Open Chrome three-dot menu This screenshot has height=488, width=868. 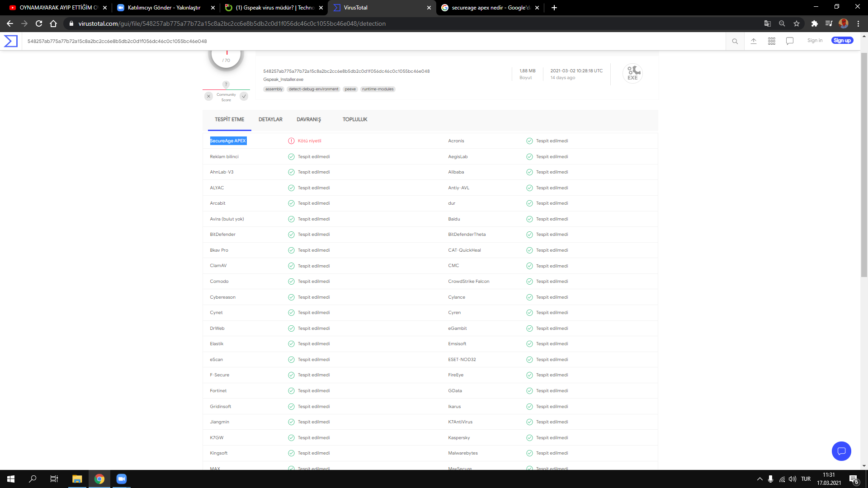(x=858, y=23)
